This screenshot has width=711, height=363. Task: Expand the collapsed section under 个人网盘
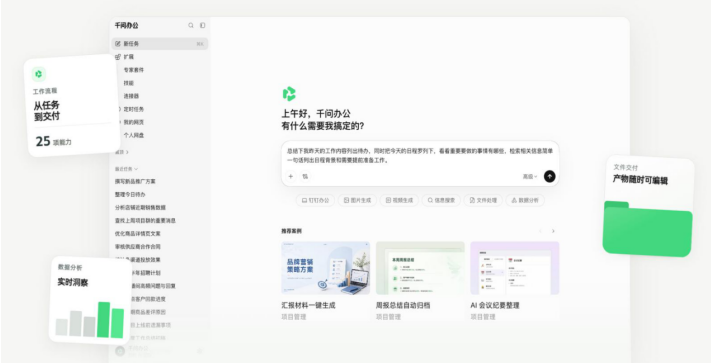(x=122, y=152)
